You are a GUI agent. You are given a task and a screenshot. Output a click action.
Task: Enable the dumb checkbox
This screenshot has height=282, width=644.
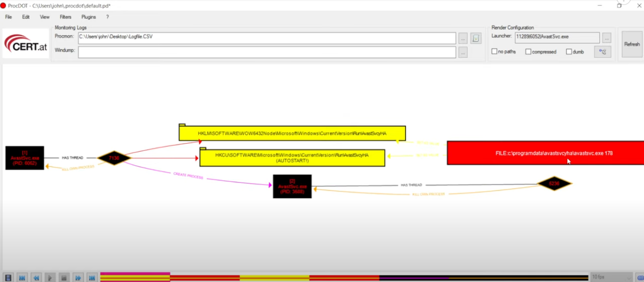pos(569,52)
